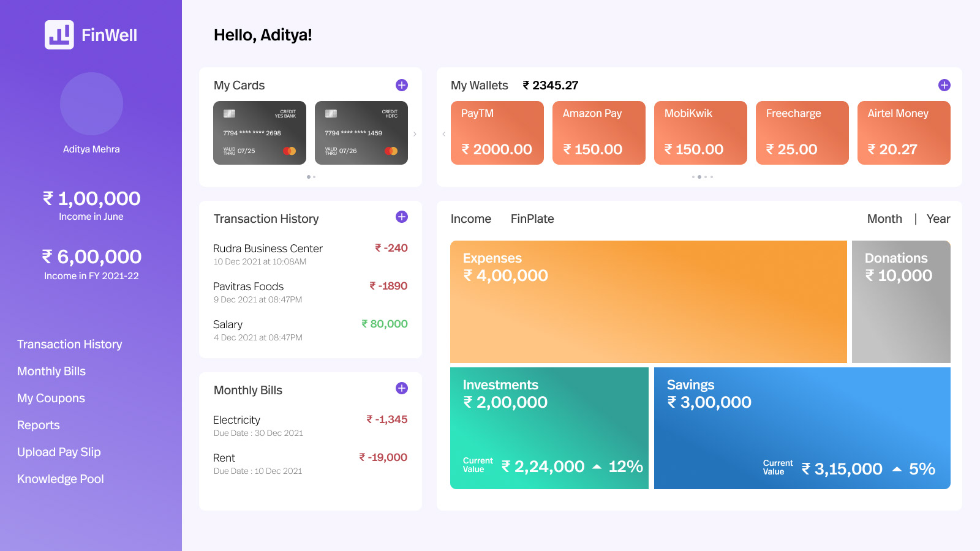The height and width of the screenshot is (551, 980).
Task: Select the Month view
Action: pyautogui.click(x=884, y=219)
